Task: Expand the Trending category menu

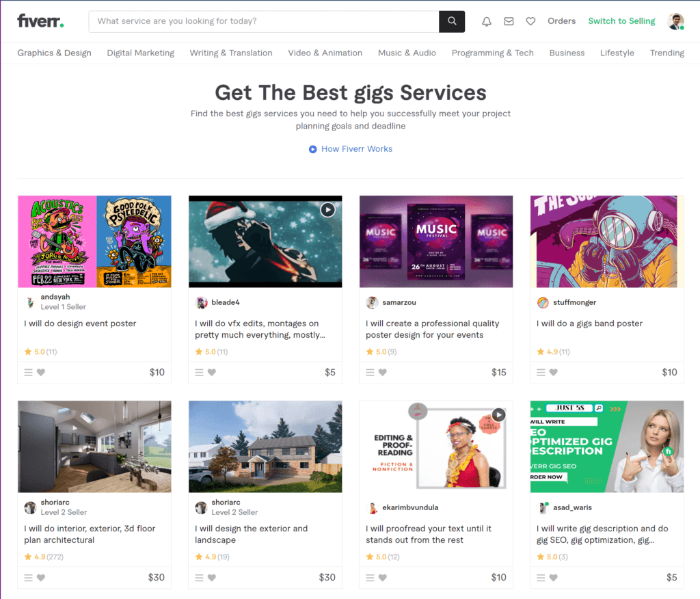Action: coord(667,53)
